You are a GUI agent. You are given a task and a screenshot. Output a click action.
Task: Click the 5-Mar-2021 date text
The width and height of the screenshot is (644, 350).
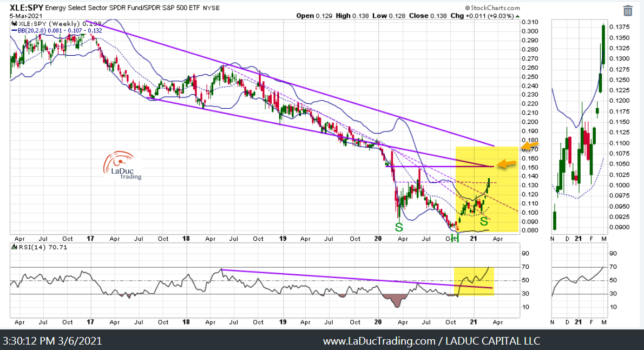click(26, 16)
